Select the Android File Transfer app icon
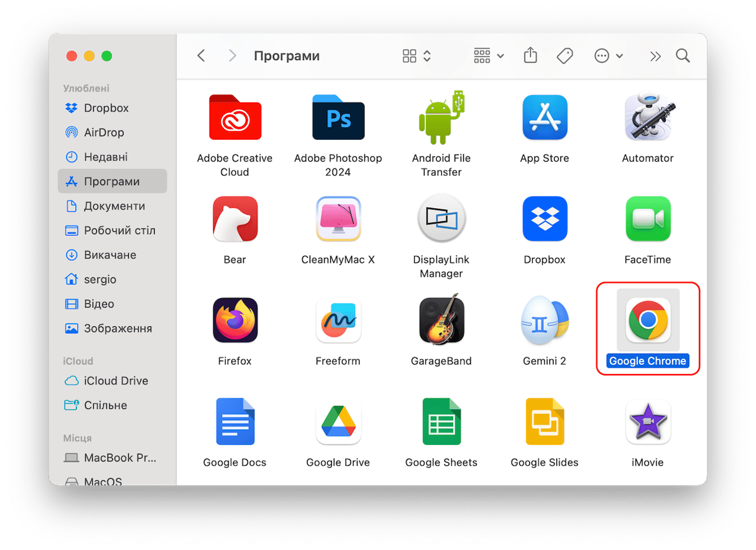 coord(441,117)
